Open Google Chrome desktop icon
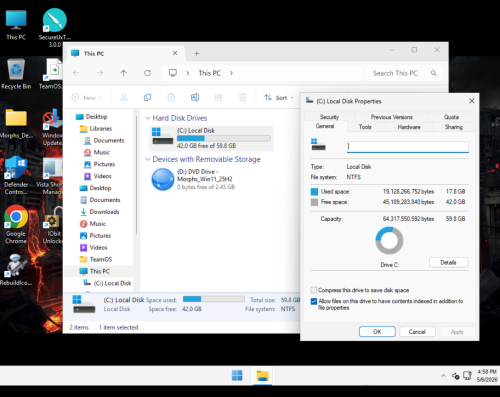This screenshot has width=500, height=397. point(16,224)
